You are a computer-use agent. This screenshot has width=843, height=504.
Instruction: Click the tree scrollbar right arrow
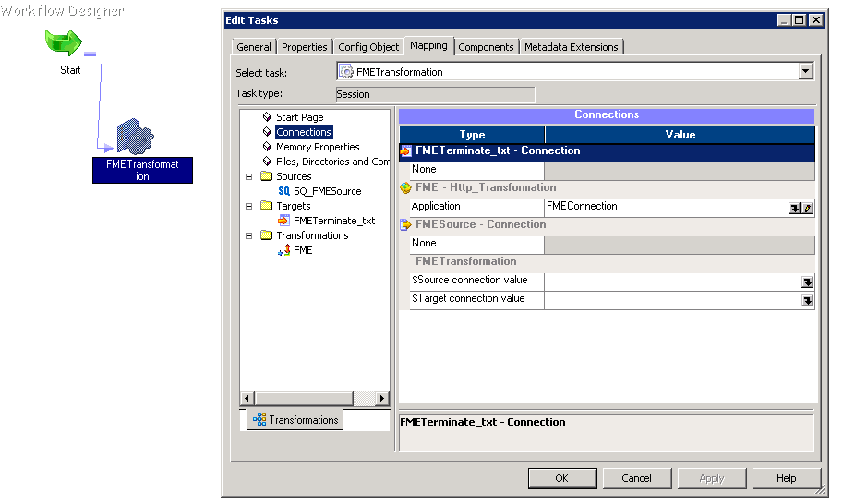(x=382, y=398)
